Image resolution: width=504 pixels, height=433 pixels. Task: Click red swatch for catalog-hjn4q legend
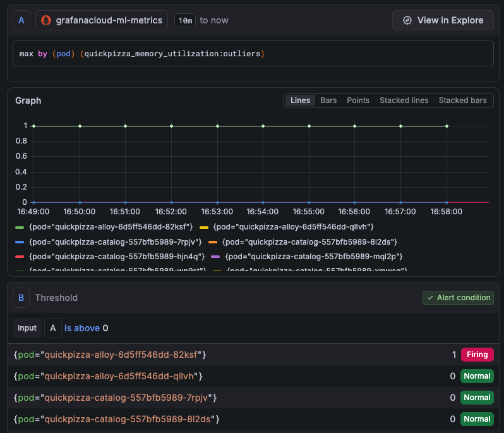20,257
